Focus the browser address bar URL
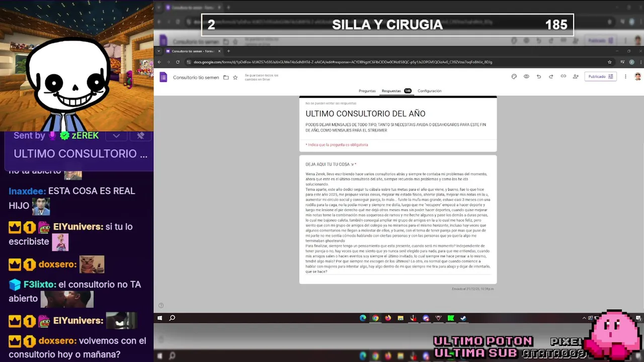644x362 pixels. tap(343, 62)
